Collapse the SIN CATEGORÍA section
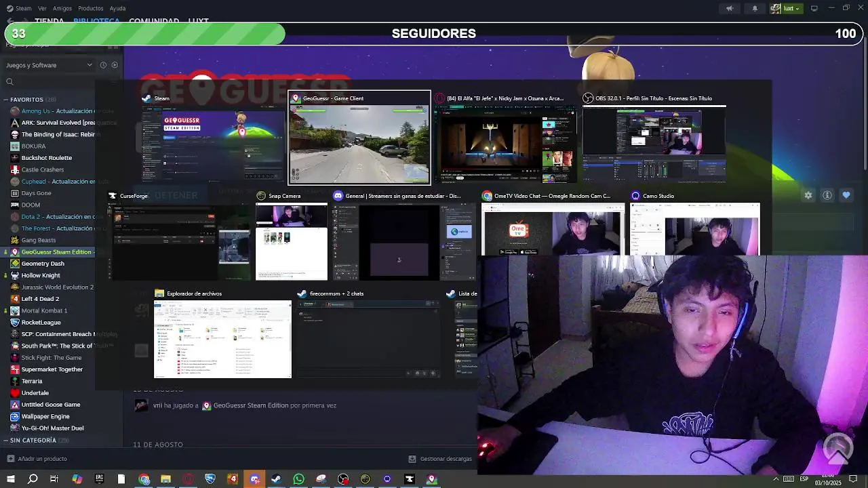Screen dimensions: 868x488 [x=5, y=441]
